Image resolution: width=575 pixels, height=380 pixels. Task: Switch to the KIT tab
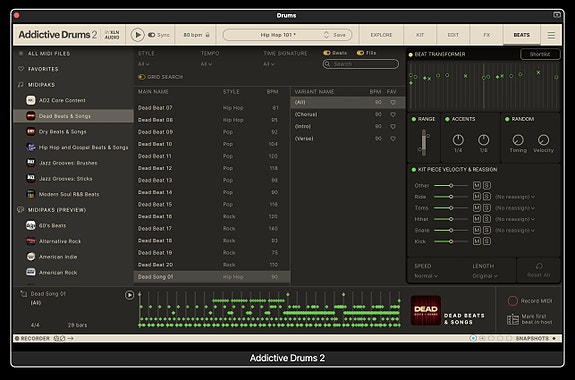tap(420, 35)
